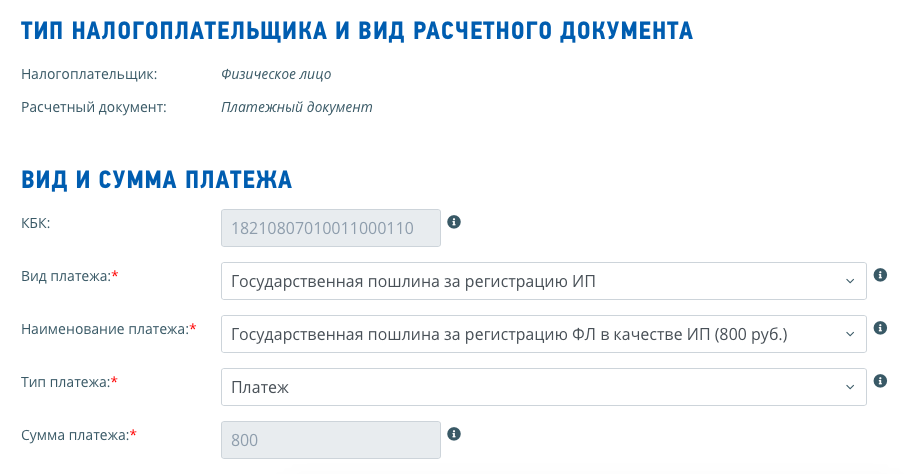This screenshot has height=474, width=905.
Task: Open the Вид платежа dropdown list
Action: pyautogui.click(x=544, y=281)
